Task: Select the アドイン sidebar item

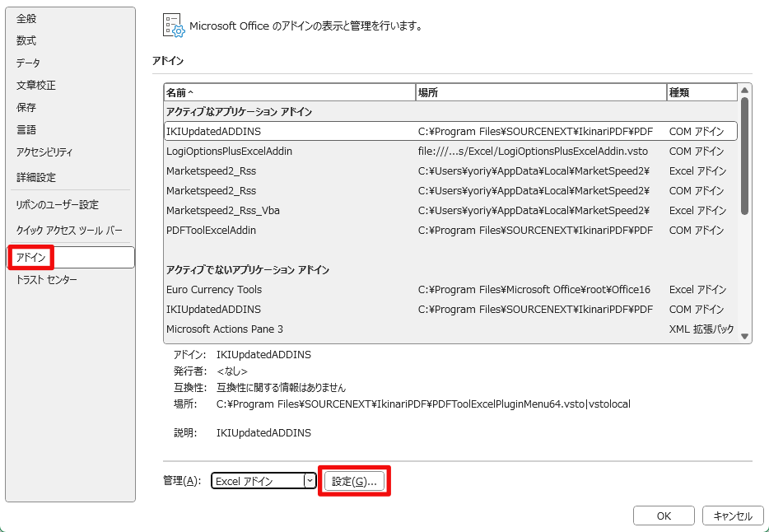Action: (31, 258)
